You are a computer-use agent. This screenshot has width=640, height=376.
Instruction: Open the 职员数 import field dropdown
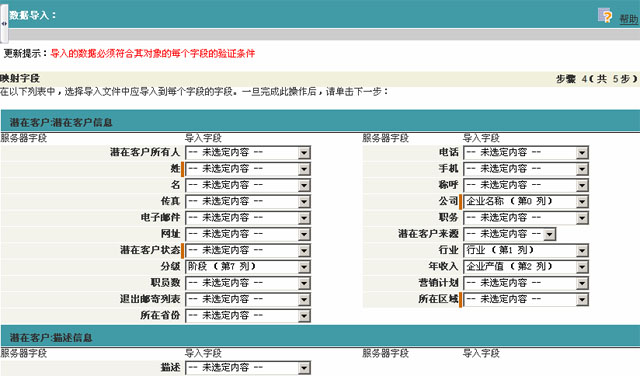(x=248, y=283)
